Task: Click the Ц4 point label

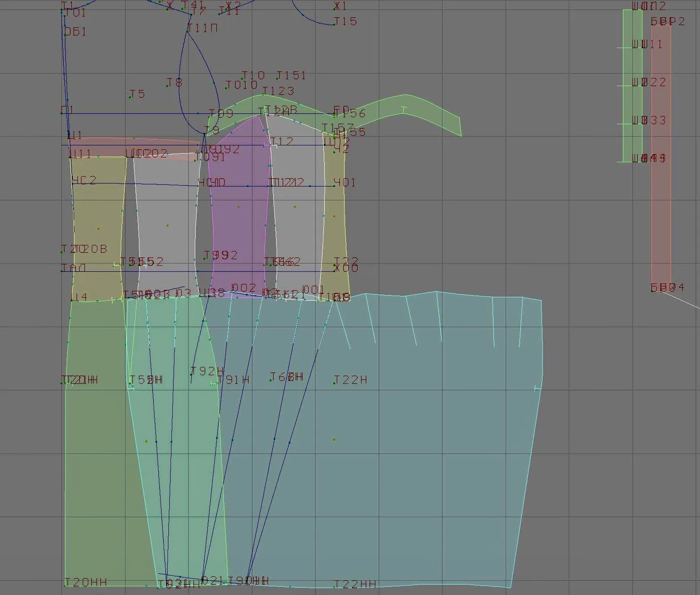Action: pyautogui.click(x=80, y=297)
